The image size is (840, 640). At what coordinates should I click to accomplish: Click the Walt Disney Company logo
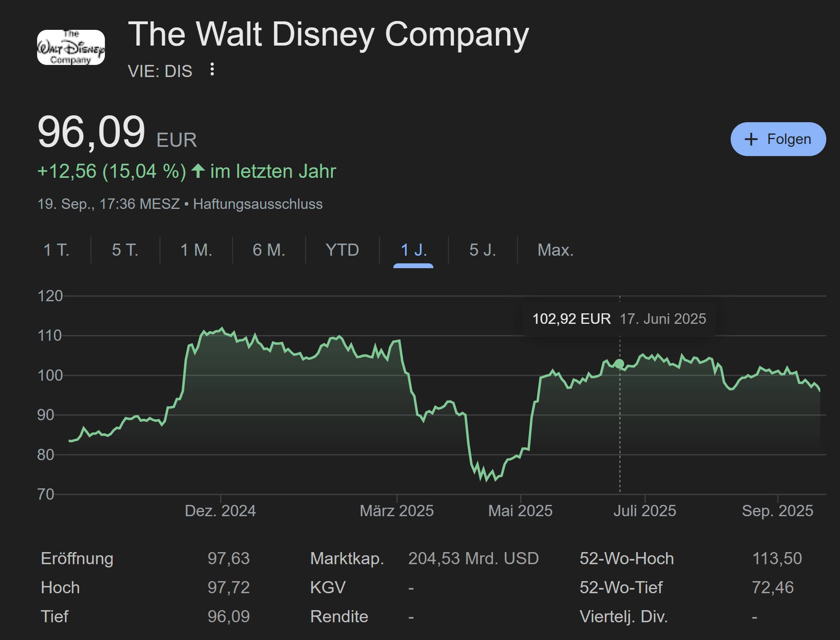pyautogui.click(x=71, y=48)
